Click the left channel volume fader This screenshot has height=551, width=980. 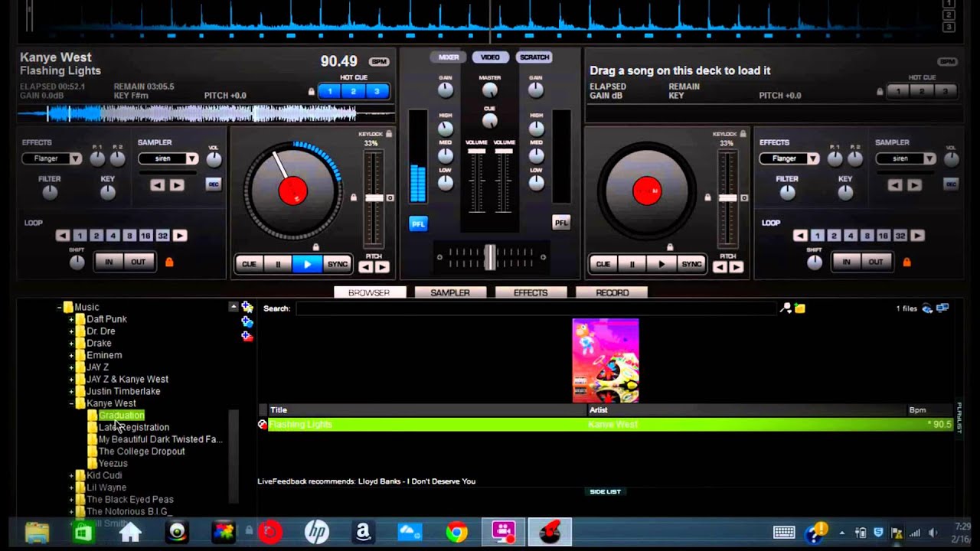(x=476, y=151)
